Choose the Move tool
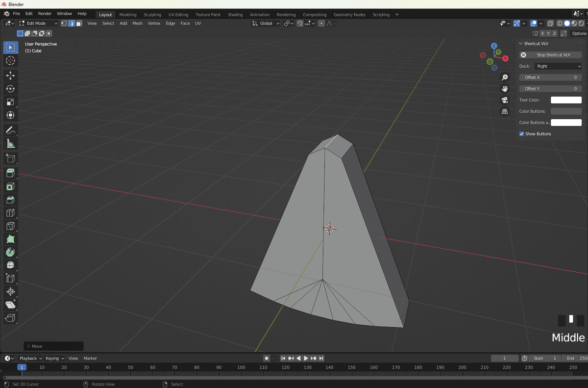The width and height of the screenshot is (588, 388). coord(10,76)
